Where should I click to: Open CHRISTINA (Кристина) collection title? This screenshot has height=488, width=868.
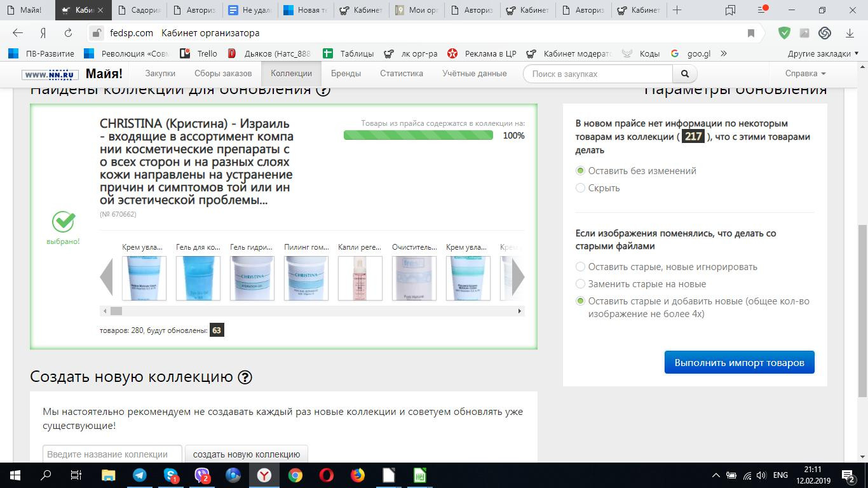[196, 161]
